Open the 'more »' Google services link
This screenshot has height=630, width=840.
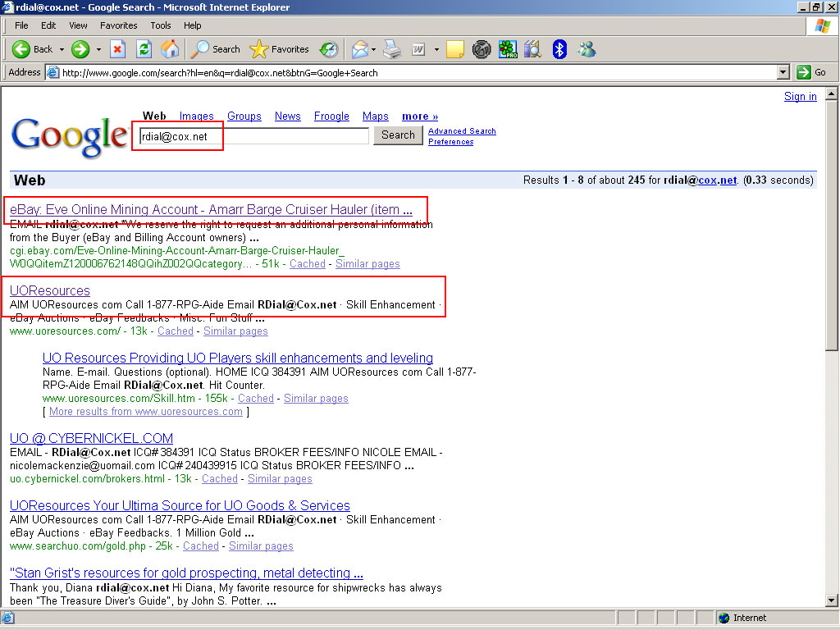[420, 116]
